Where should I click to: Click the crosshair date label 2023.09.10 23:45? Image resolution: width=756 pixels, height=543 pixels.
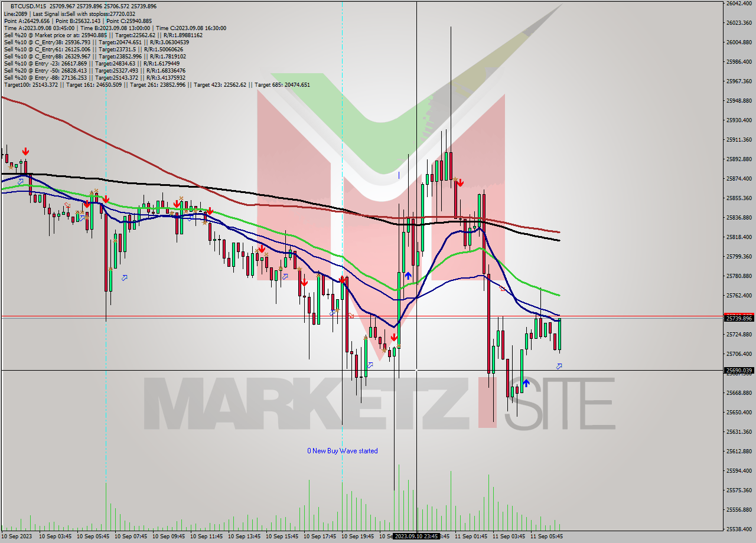pyautogui.click(x=416, y=537)
